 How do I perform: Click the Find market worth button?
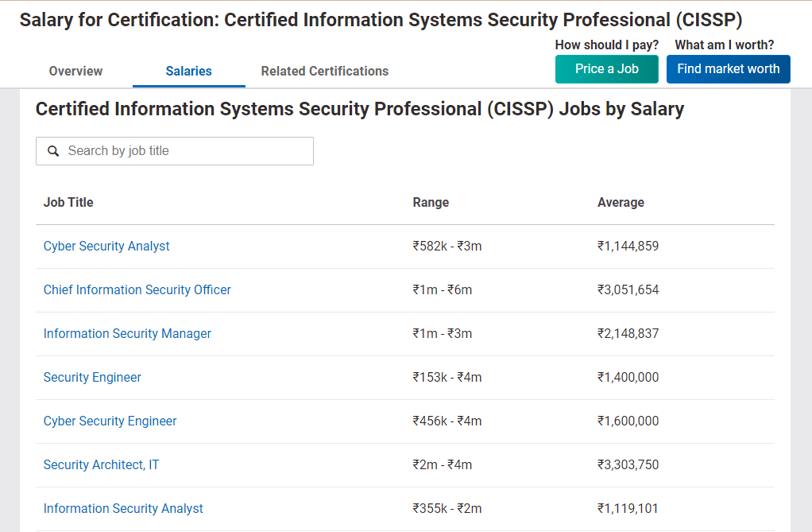[x=728, y=69]
